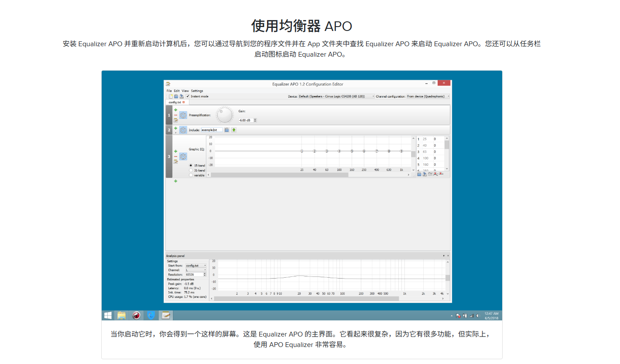Click the volume icon in system tray
Screen dimensions: 620x364
coord(478,316)
